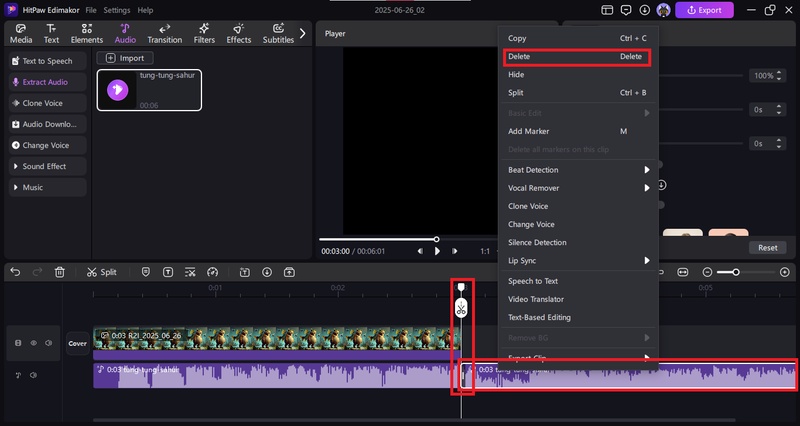Select the tung-tung-sahur audio thumbnail
This screenshot has height=426, width=800.
tap(118, 90)
